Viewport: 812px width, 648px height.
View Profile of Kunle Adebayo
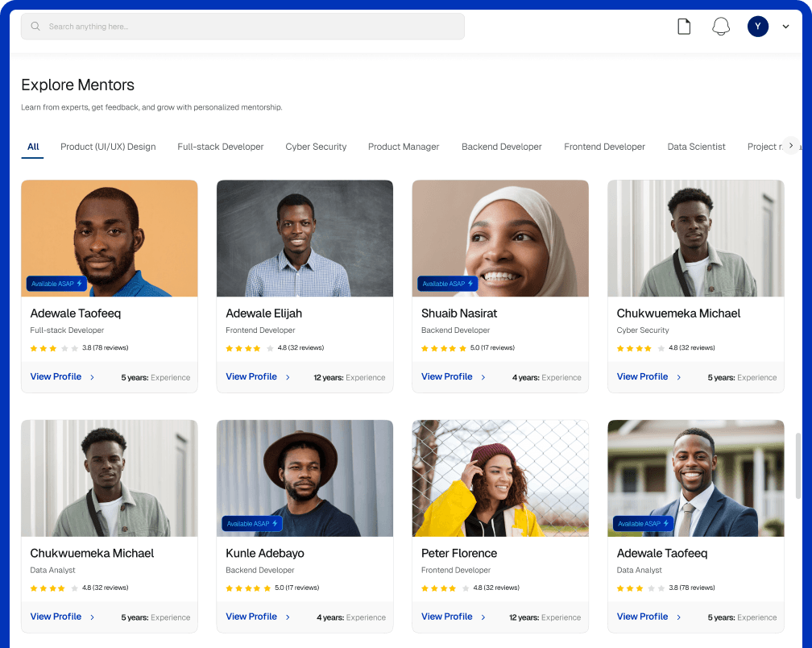[251, 617]
